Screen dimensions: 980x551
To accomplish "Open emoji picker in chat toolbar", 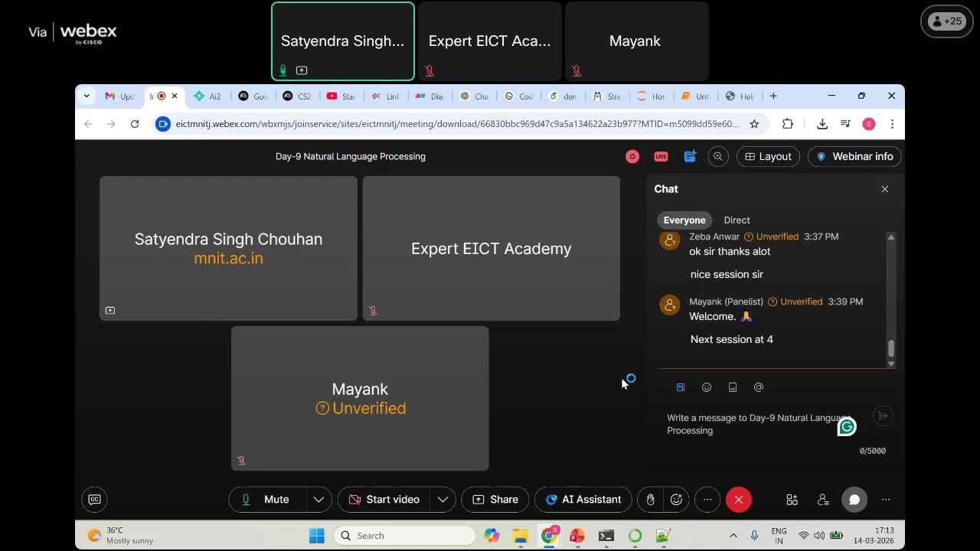I will (x=707, y=387).
